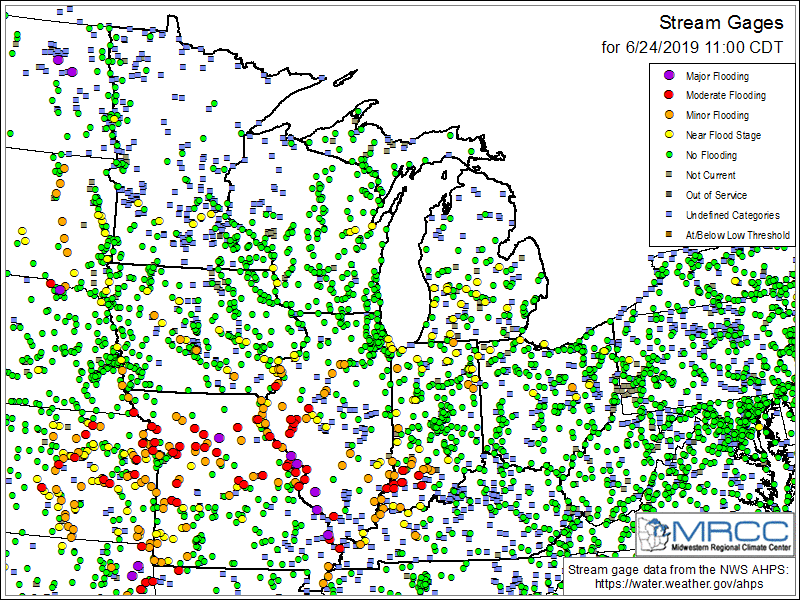Click the Out of Service legend square

[x=669, y=194]
